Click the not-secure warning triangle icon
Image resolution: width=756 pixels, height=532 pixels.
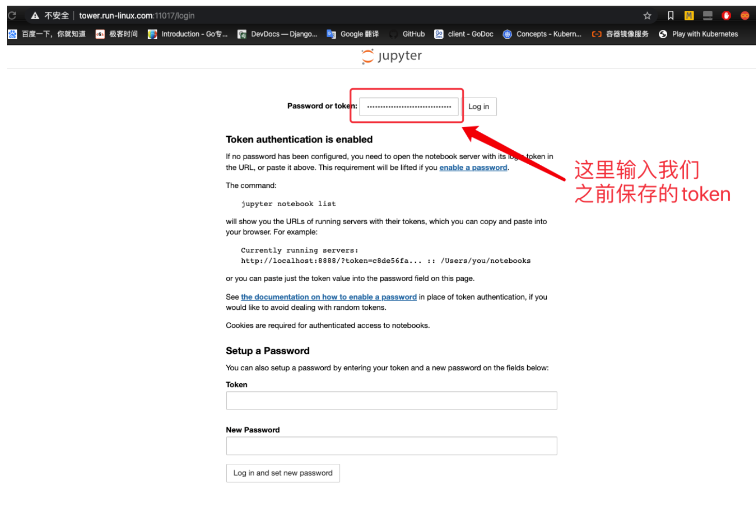pyautogui.click(x=35, y=16)
